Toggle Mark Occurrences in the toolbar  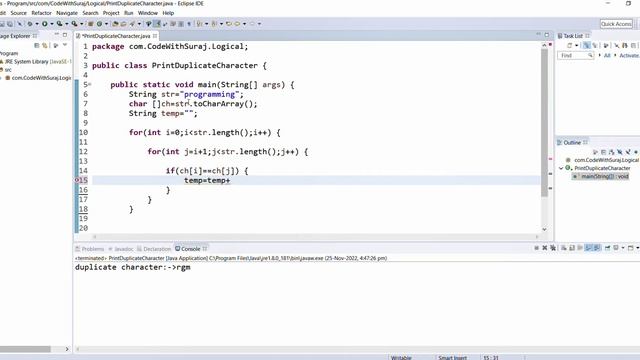coord(157,24)
